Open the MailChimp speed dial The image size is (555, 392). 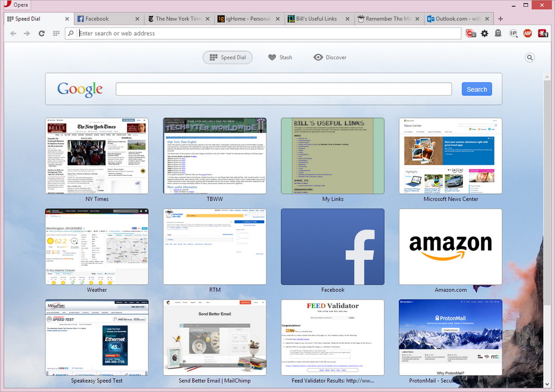214,337
